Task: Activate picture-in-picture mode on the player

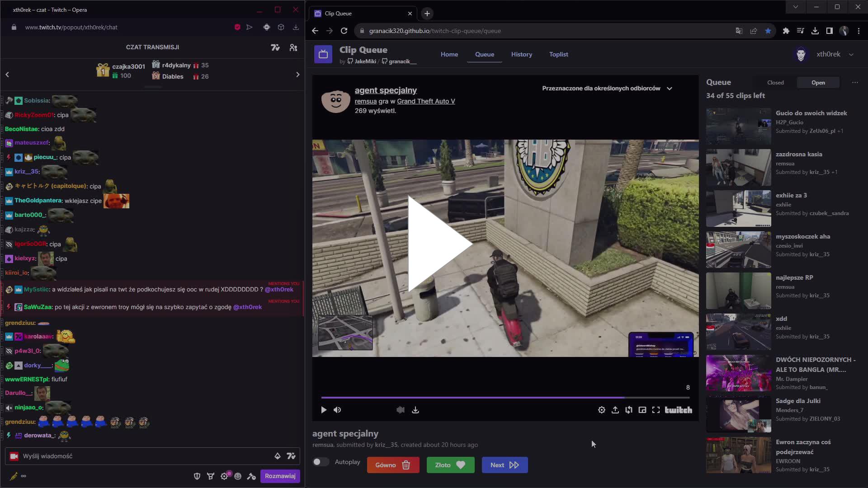Action: tap(642, 410)
